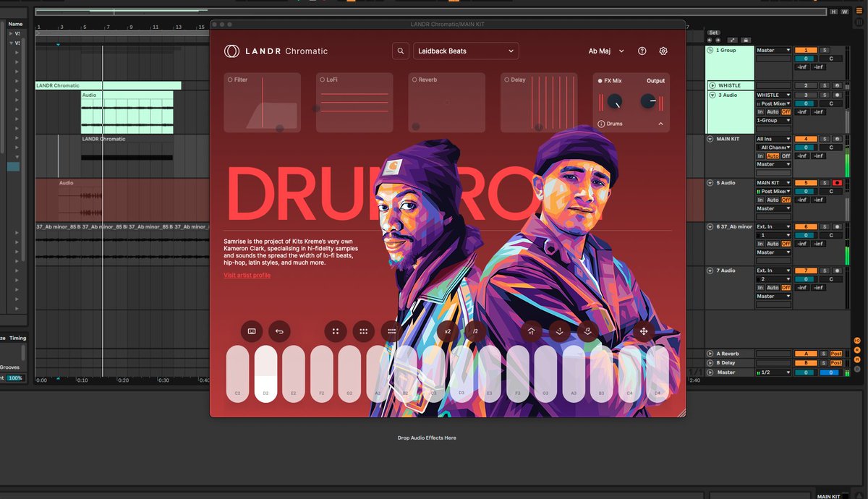This screenshot has height=499, width=868.
Task: Click the transpose up +1 icon
Action: (x=532, y=331)
